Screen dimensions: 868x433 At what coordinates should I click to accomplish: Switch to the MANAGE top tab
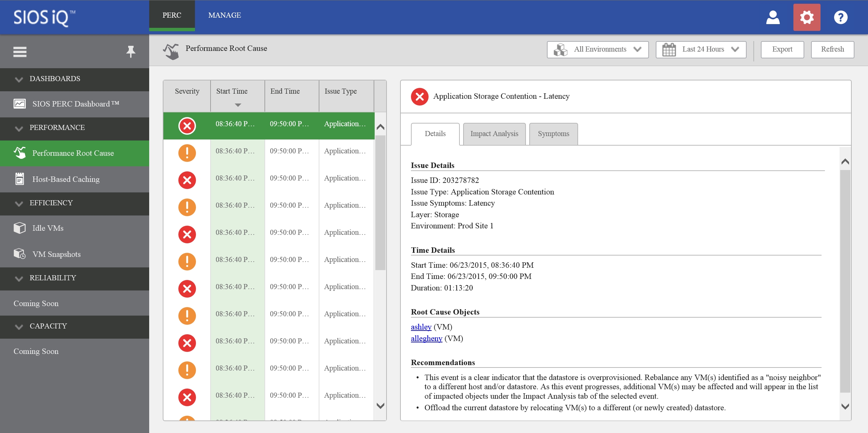224,15
